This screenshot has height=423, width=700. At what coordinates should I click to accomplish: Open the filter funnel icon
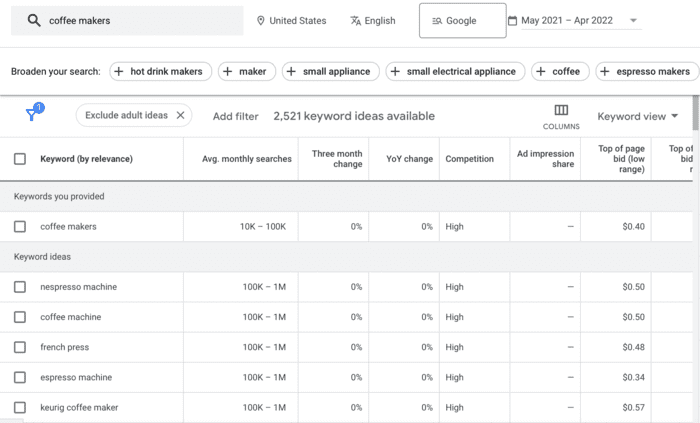(32, 115)
